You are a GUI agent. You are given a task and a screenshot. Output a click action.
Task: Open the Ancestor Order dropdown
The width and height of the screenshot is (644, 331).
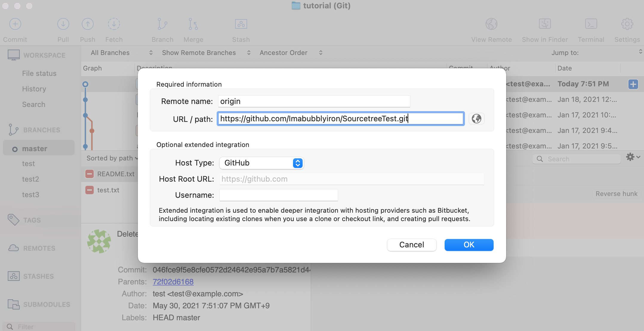(x=291, y=53)
